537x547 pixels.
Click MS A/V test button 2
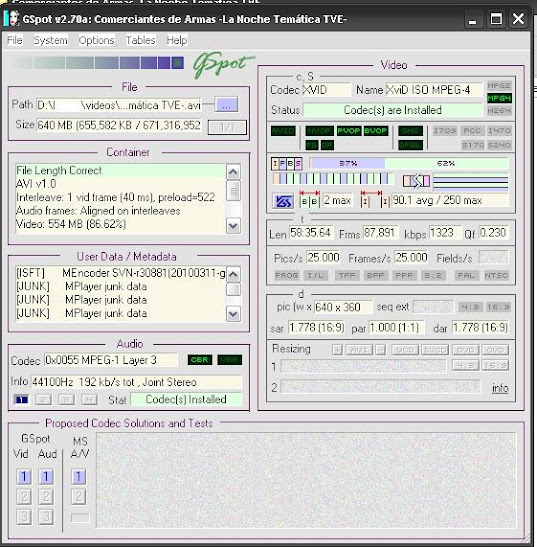click(x=79, y=496)
